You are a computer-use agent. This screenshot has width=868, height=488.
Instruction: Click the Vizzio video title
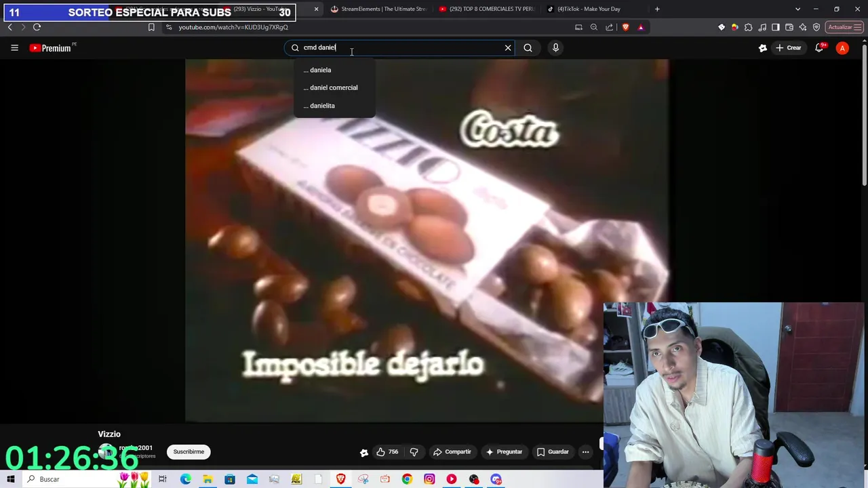(109, 434)
